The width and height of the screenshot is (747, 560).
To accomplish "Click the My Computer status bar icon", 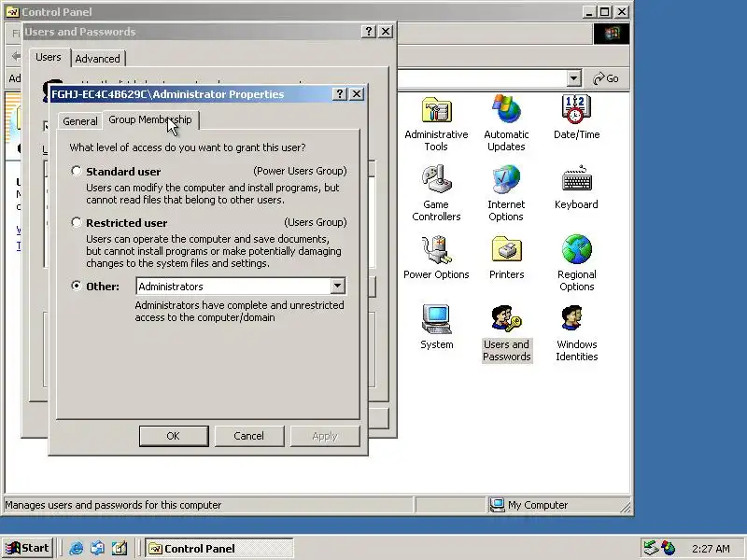I will [497, 505].
